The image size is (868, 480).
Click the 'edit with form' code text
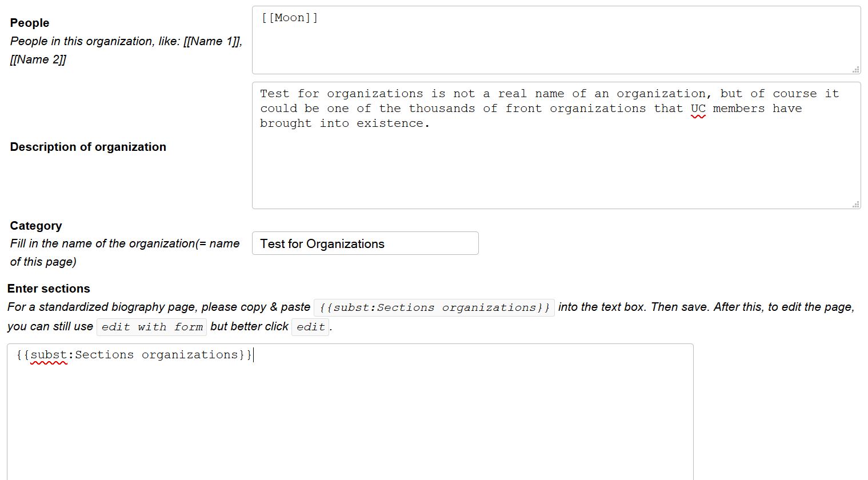click(152, 327)
